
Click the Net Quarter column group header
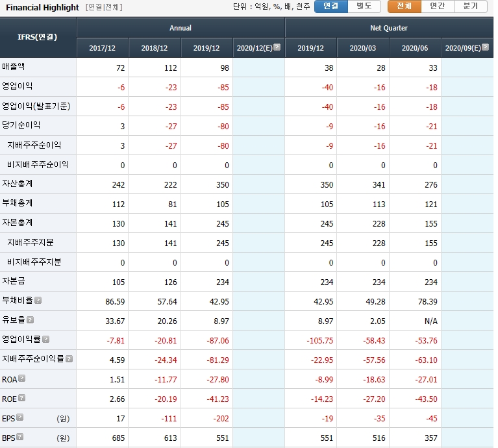coord(389,28)
